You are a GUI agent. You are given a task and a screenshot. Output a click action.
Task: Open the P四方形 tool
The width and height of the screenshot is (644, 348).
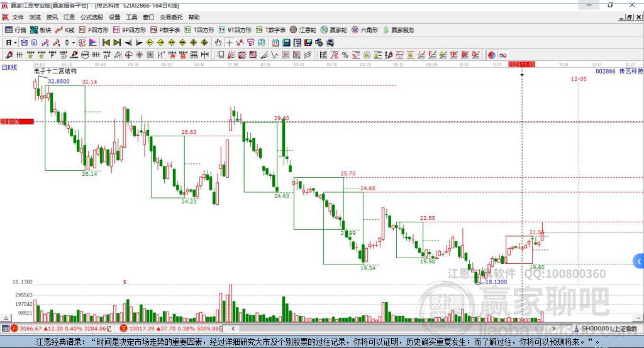coord(94,30)
